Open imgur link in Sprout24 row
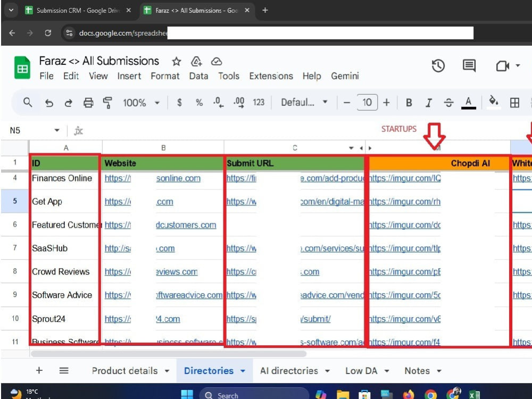532x399 pixels. [404, 319]
